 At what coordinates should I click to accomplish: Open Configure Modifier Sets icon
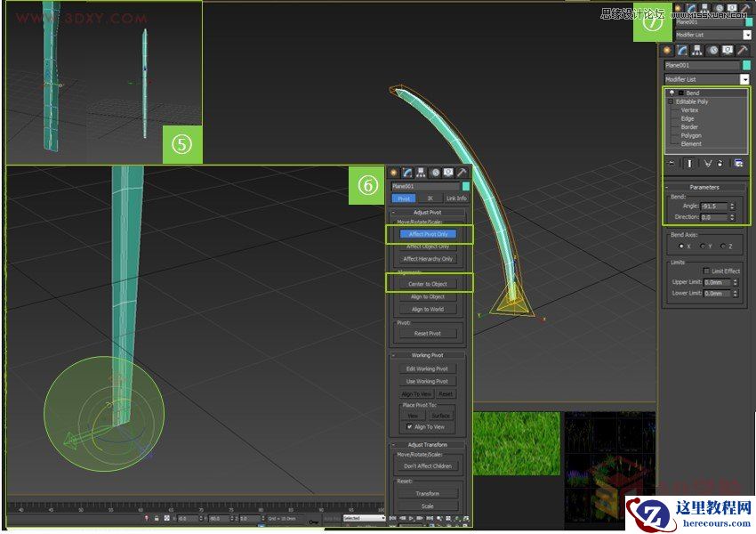(x=736, y=162)
